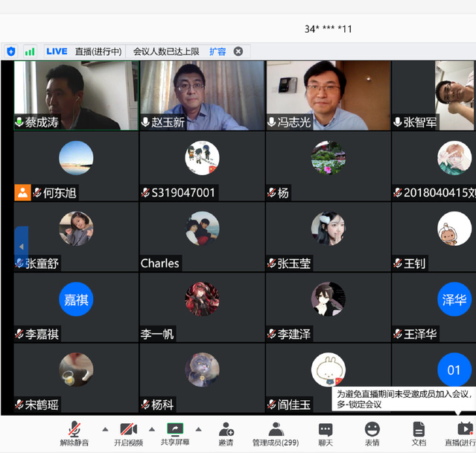Open the emoji reactions (表情) icon
476x453 pixels.
pyautogui.click(x=372, y=430)
